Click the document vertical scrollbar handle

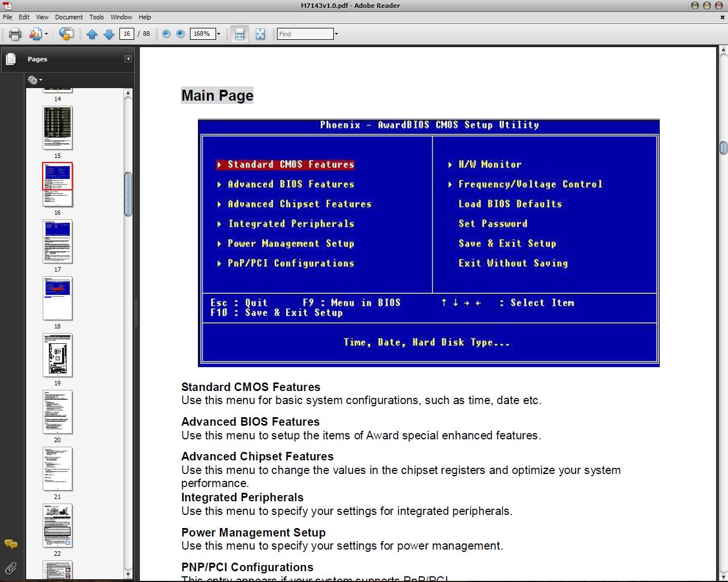pyautogui.click(x=723, y=147)
